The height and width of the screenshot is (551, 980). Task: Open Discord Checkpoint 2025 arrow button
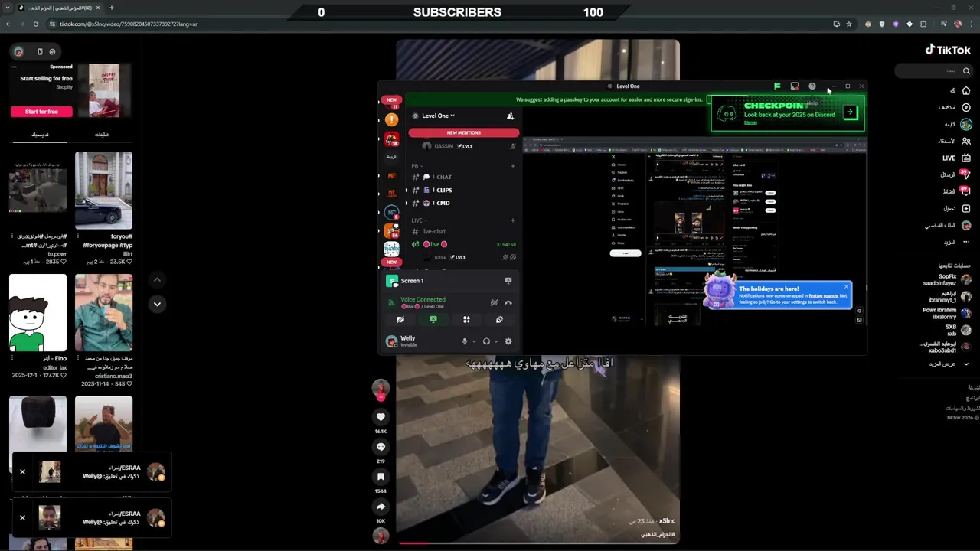click(x=850, y=112)
